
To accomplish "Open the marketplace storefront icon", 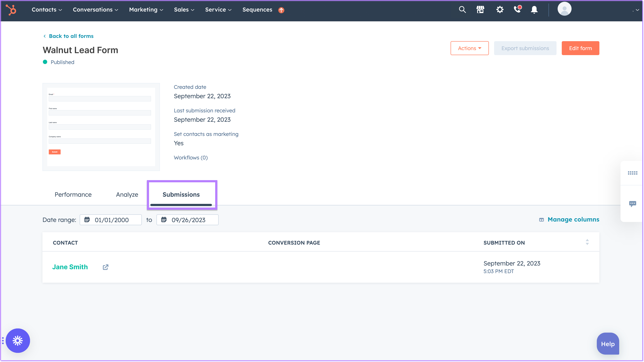I will (480, 10).
